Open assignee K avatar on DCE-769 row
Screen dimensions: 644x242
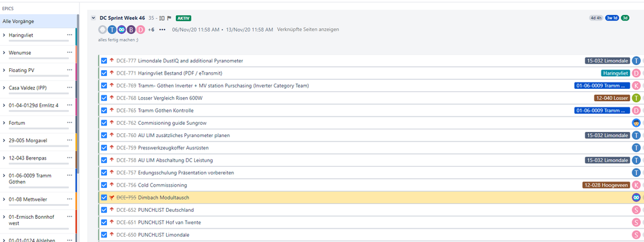point(636,86)
